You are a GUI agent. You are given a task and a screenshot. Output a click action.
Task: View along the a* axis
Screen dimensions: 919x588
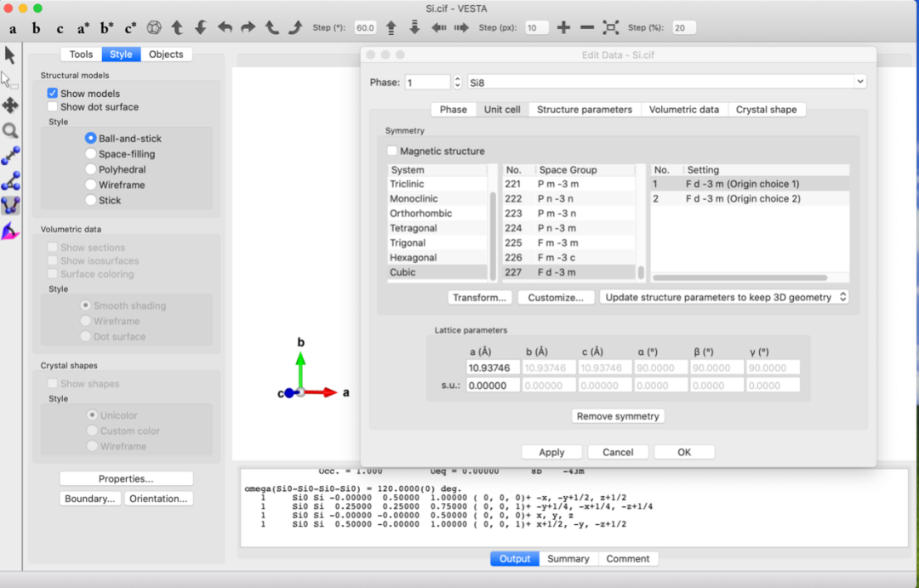83,28
